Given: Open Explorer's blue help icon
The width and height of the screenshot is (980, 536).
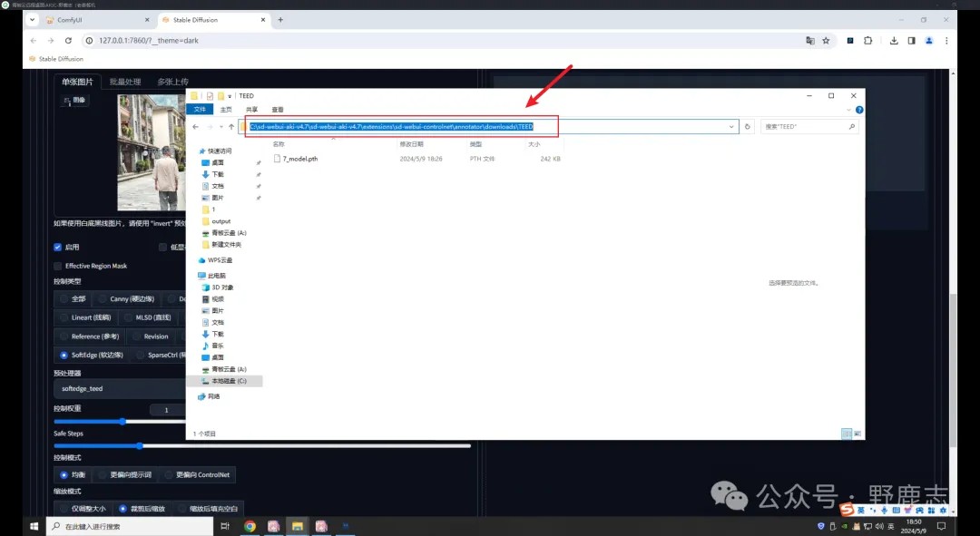Looking at the screenshot, I should [859, 110].
